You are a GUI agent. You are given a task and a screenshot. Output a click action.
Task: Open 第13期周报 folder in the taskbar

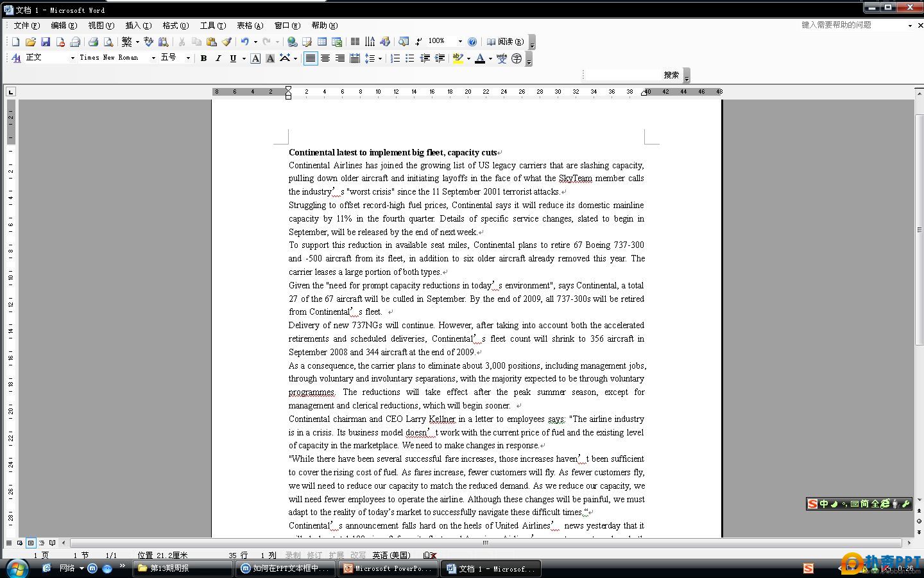pos(183,568)
